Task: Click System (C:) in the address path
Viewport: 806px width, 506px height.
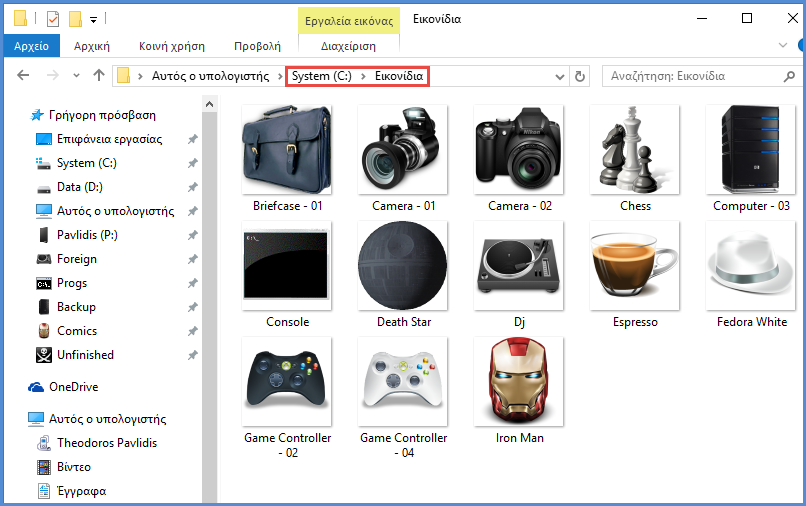Action: [x=322, y=76]
